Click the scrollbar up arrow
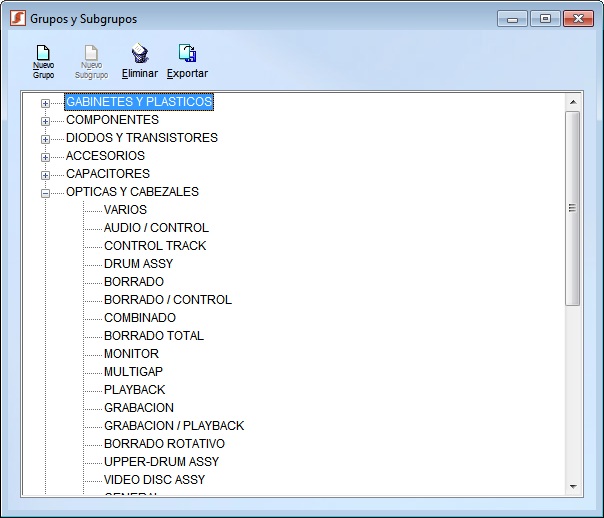Screen dimensions: 604x518 coord(573,102)
